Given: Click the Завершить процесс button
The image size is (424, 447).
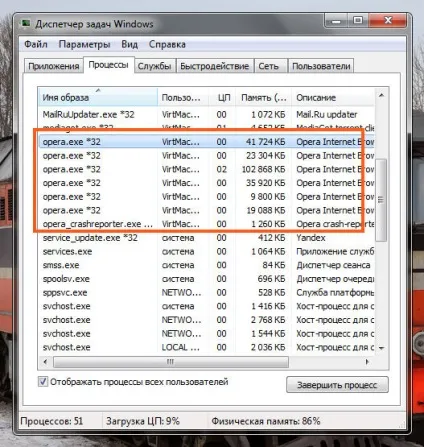Looking at the screenshot, I should click(x=337, y=385).
